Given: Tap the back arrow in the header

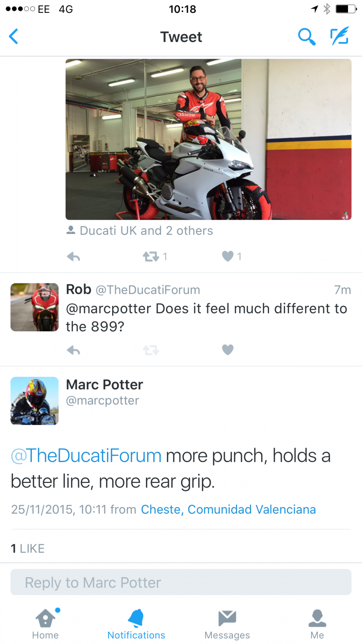Looking at the screenshot, I should pyautogui.click(x=14, y=37).
